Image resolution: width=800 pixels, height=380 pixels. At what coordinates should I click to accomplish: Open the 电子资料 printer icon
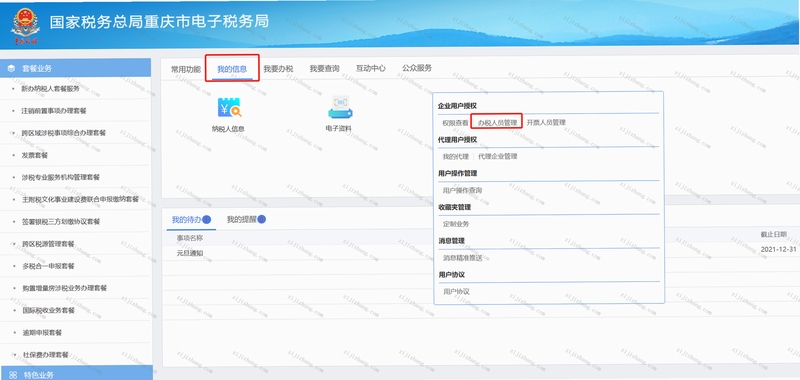tap(340, 107)
